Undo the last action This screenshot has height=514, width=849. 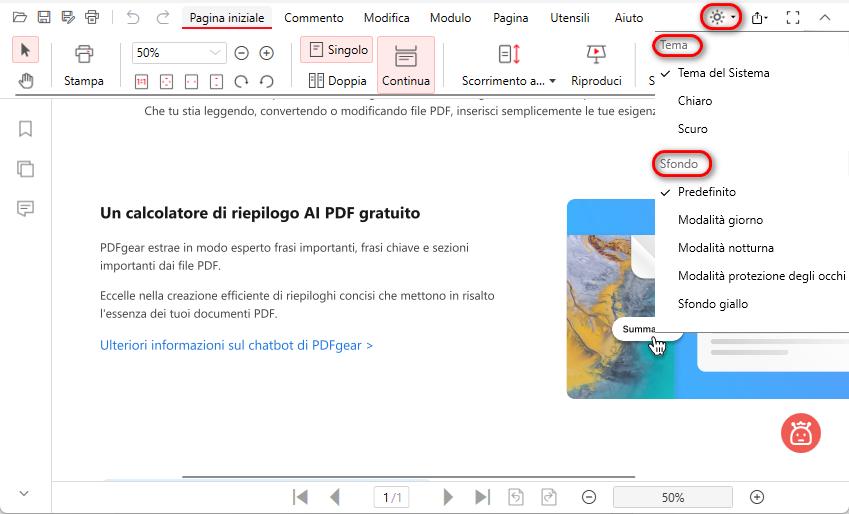[133, 17]
